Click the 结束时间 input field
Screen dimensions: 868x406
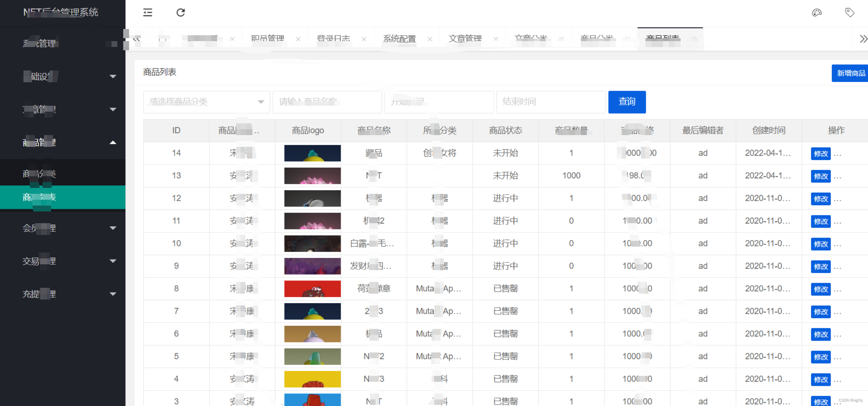pos(550,102)
